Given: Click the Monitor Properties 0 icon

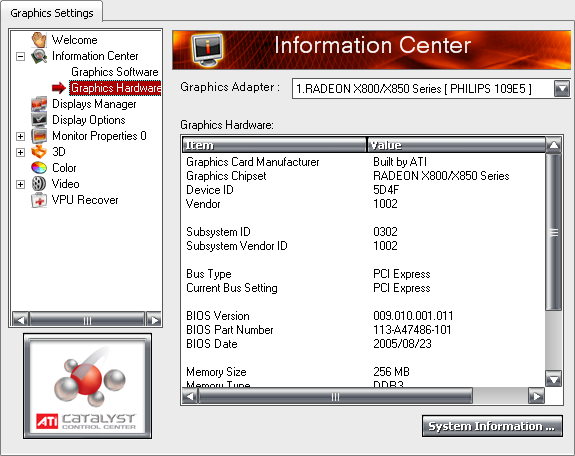Looking at the screenshot, I should point(39,136).
